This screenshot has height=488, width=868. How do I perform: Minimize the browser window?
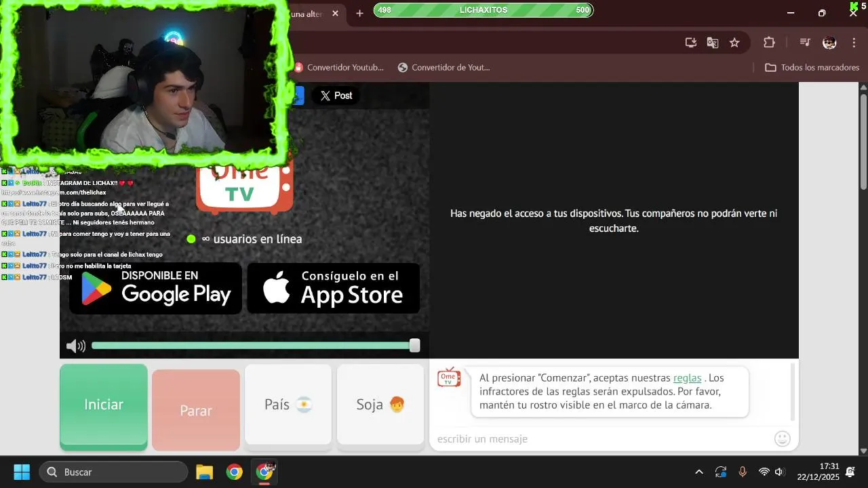791,13
